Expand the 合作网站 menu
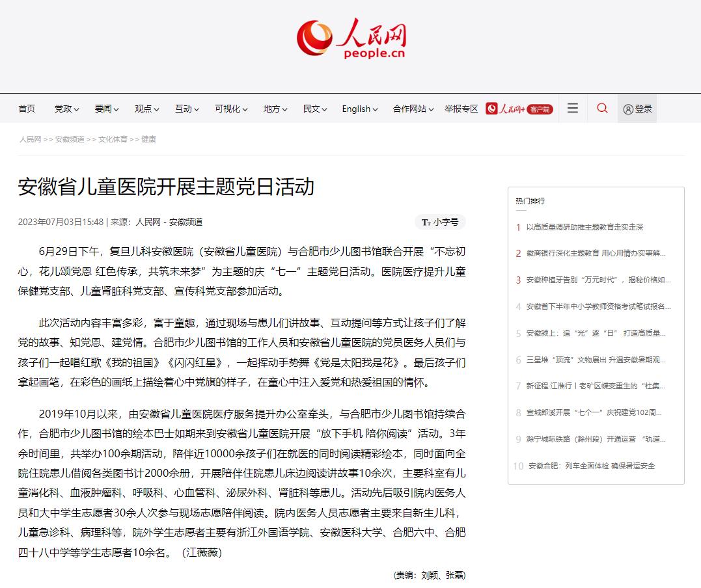The width and height of the screenshot is (701, 588). pos(413,109)
